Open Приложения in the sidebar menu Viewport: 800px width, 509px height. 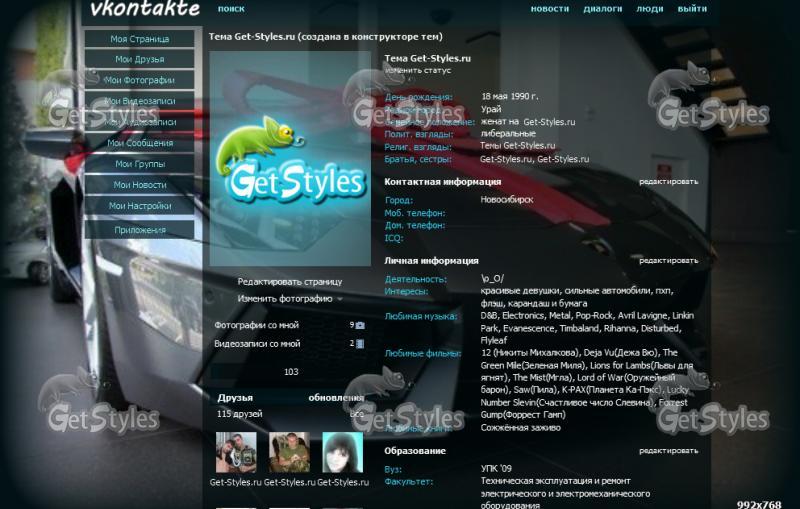(x=139, y=230)
